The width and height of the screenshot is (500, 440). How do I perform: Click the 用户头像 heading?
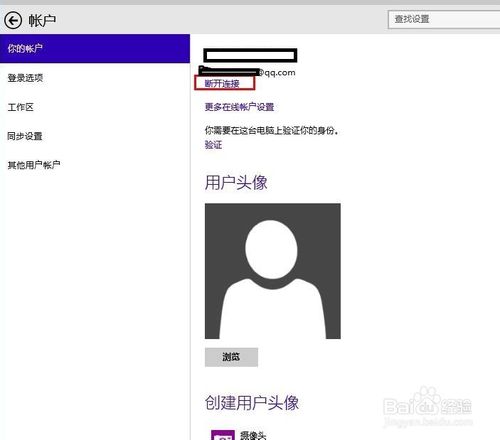point(236,183)
